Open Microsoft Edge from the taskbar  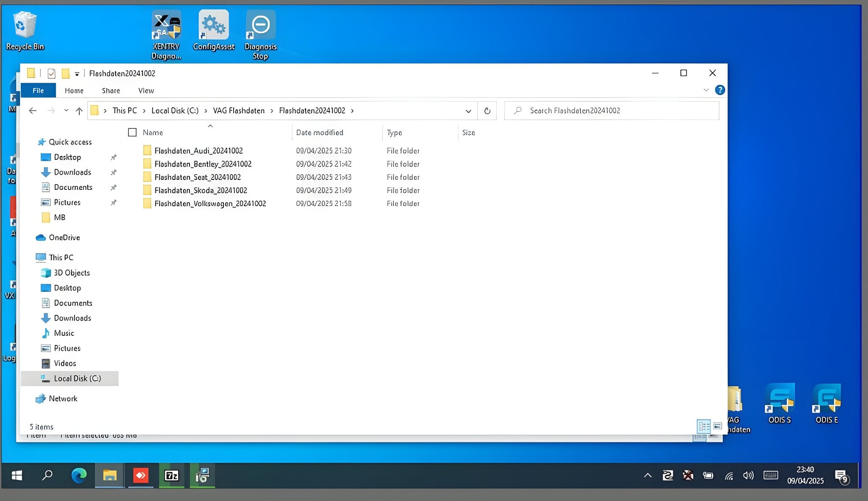coord(78,476)
